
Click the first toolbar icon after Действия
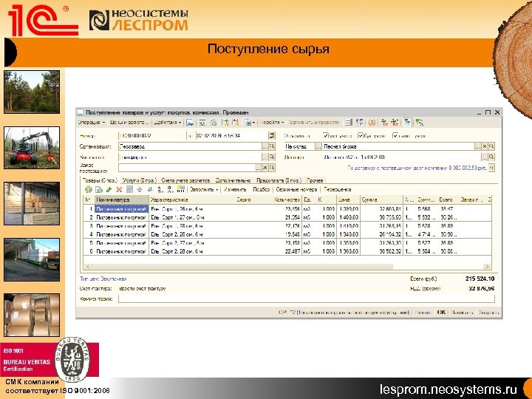[x=190, y=123]
